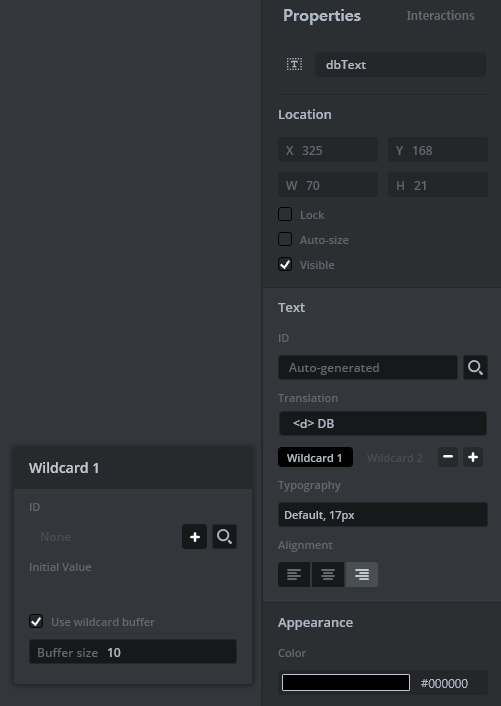This screenshot has height=706, width=501.
Task: Edit the Buffer size field 10
Action: pyautogui.click(x=133, y=652)
